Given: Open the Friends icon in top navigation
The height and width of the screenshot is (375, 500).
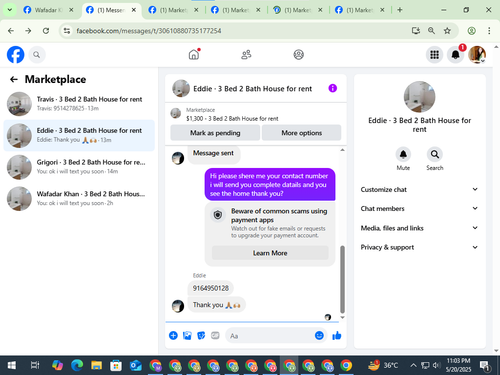Looking at the screenshot, I should (x=246, y=54).
